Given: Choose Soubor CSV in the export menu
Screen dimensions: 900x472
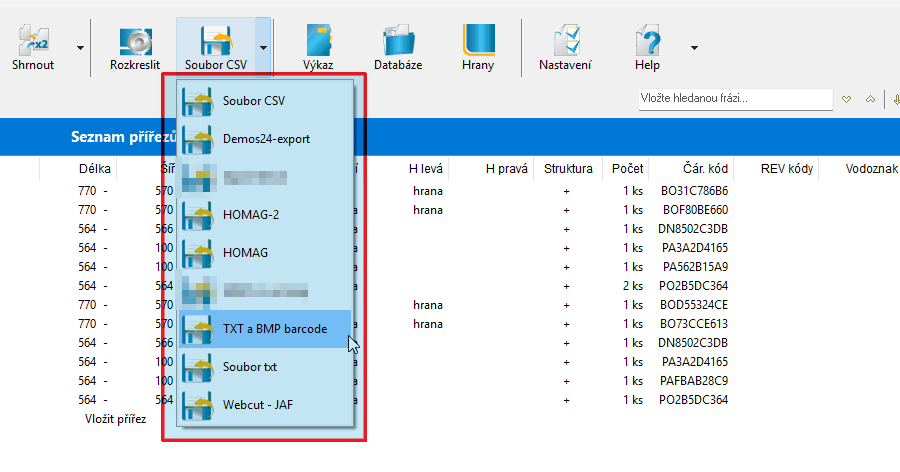Looking at the screenshot, I should [x=265, y=101].
